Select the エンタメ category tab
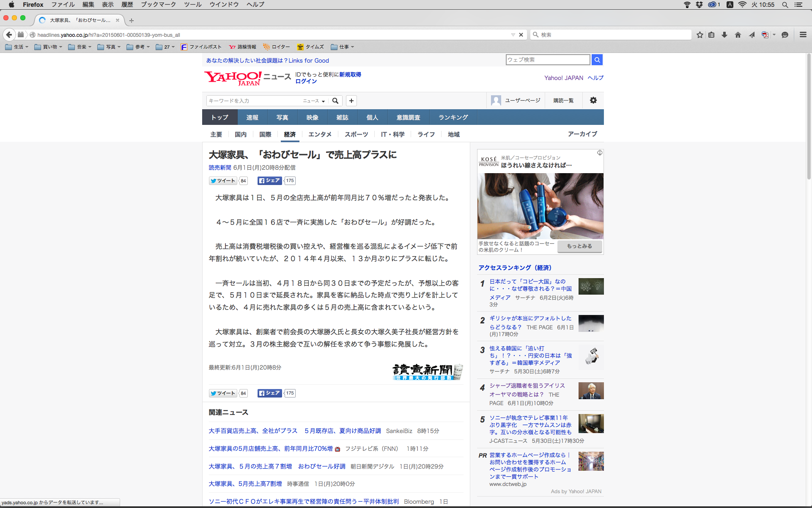The width and height of the screenshot is (812, 508). [x=320, y=134]
